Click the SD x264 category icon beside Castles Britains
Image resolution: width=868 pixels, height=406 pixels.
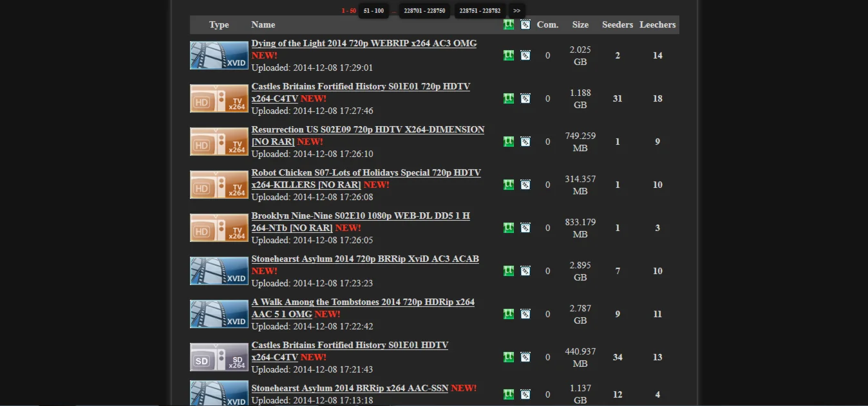(x=219, y=357)
